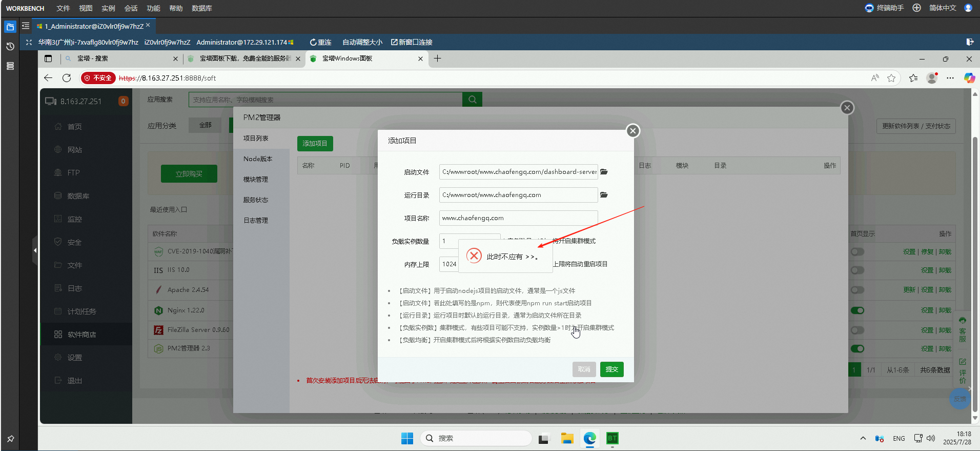Switch to 宝塔 - 搜索 browser tab
Viewport: 980px width, 451px height.
(x=121, y=58)
